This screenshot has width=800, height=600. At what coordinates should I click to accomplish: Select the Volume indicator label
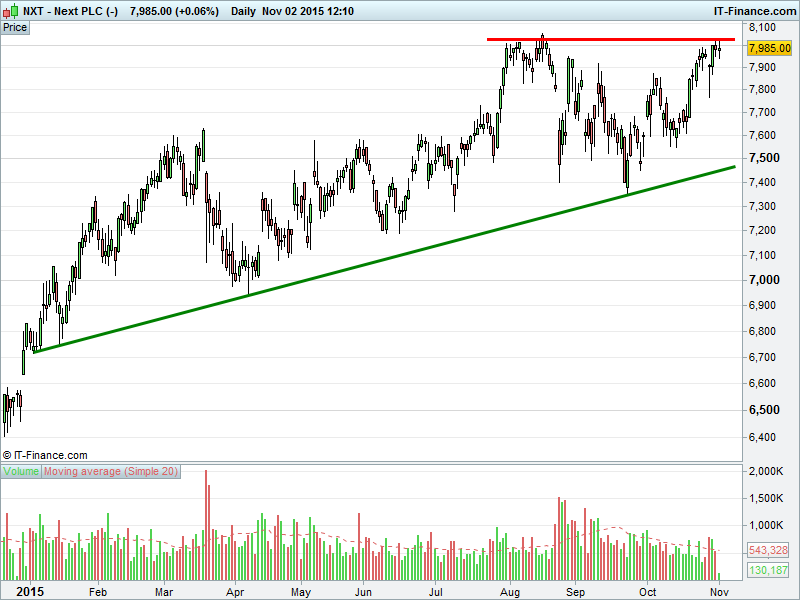tap(21, 471)
